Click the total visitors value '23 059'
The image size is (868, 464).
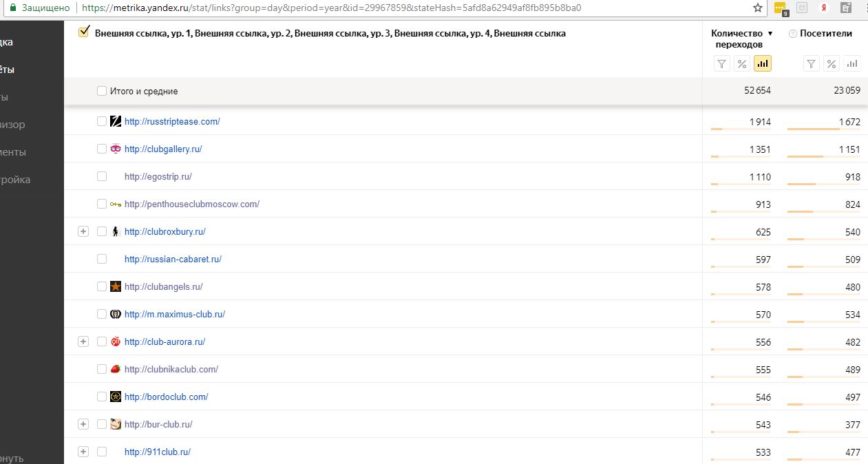847,91
